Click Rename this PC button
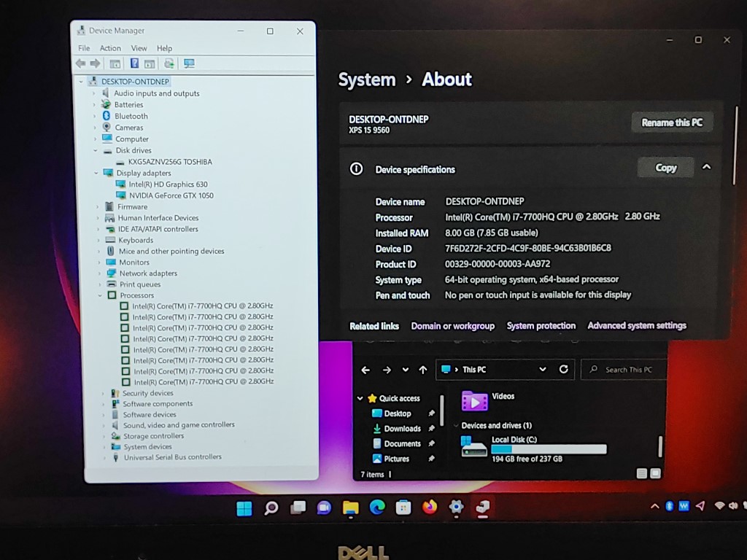This screenshot has width=747, height=560. [672, 122]
